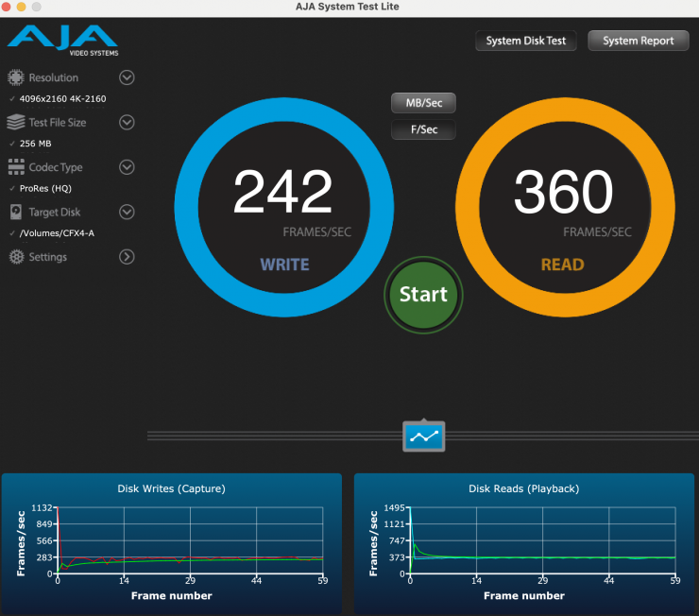
Task: Open the System Disk Test tab
Action: pyautogui.click(x=526, y=41)
